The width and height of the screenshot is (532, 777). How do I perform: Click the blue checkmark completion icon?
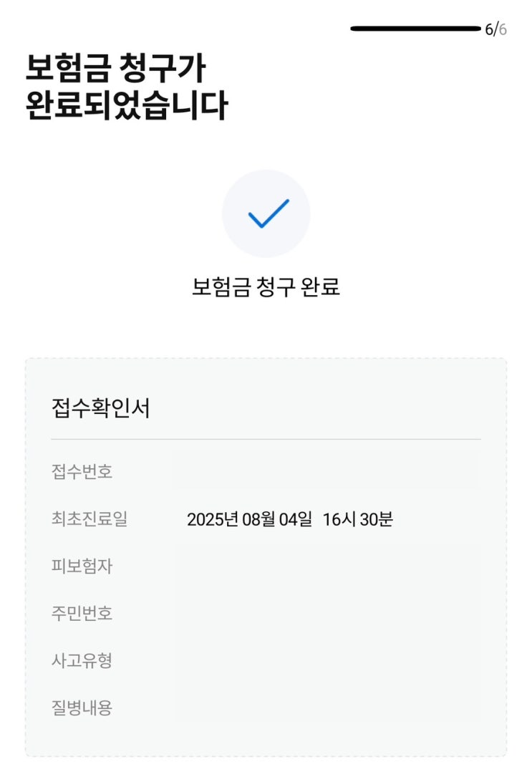click(x=266, y=213)
